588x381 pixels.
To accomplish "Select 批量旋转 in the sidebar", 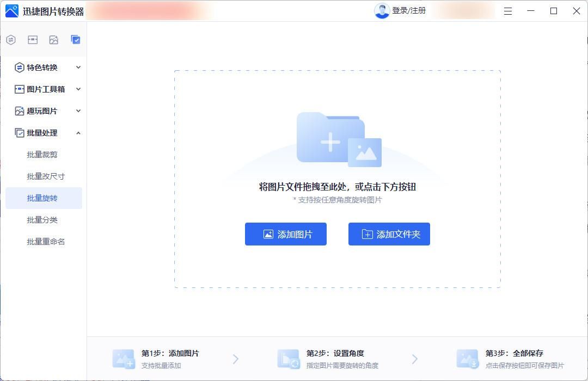I will click(x=42, y=198).
